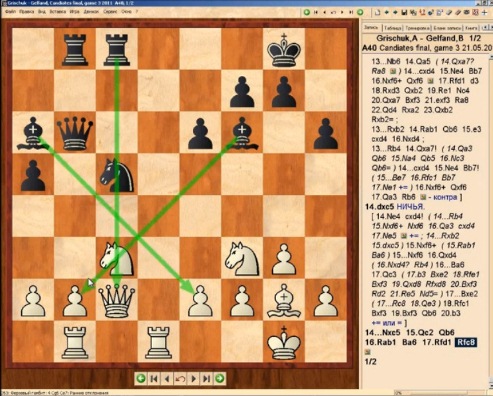Open the Сервис menu
This screenshot has width=493, height=396.
pyautogui.click(x=110, y=11)
